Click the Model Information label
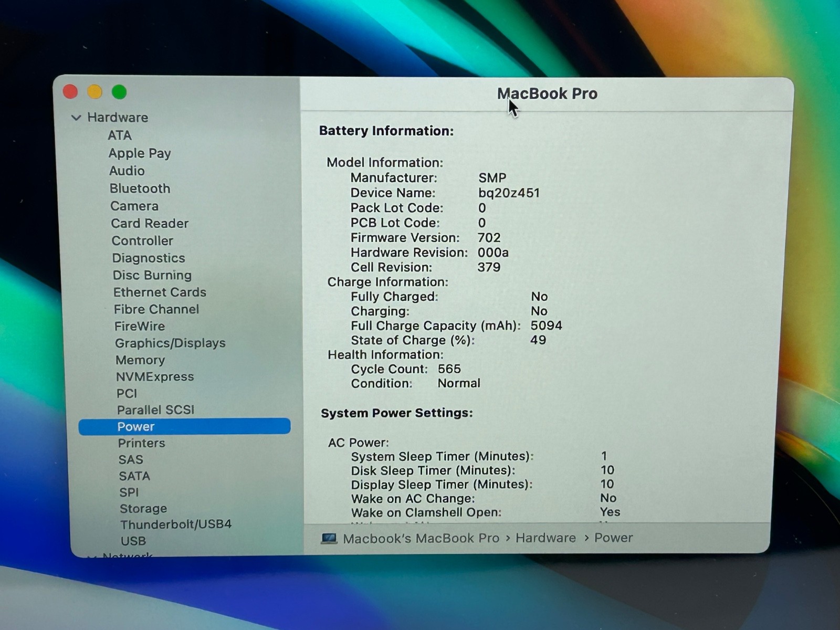840x630 pixels. tap(385, 162)
